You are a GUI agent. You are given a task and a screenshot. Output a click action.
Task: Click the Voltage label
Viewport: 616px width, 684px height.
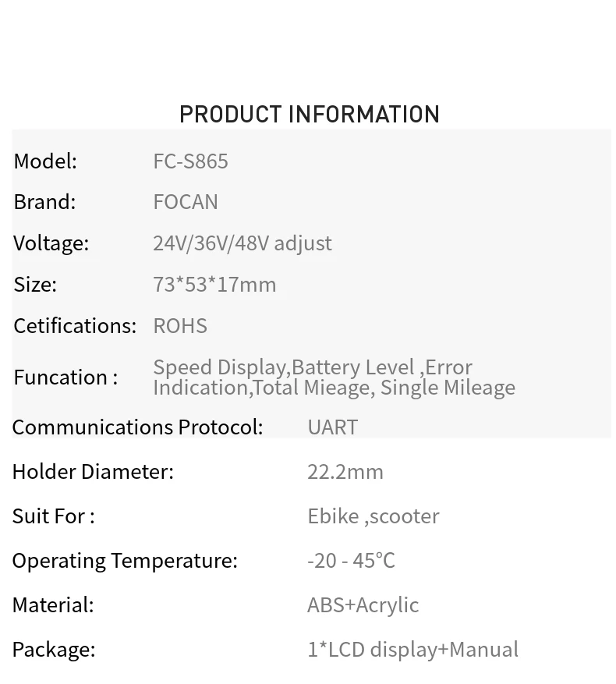pyautogui.click(x=51, y=243)
